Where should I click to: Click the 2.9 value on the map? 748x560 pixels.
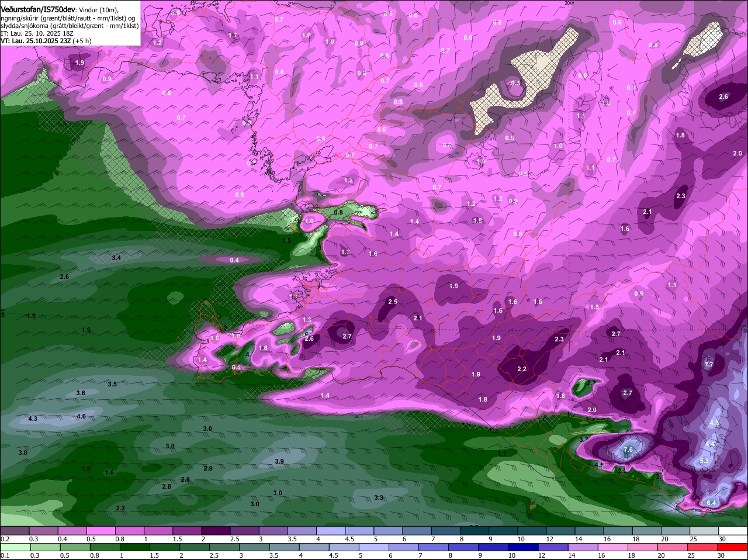pyautogui.click(x=208, y=468)
